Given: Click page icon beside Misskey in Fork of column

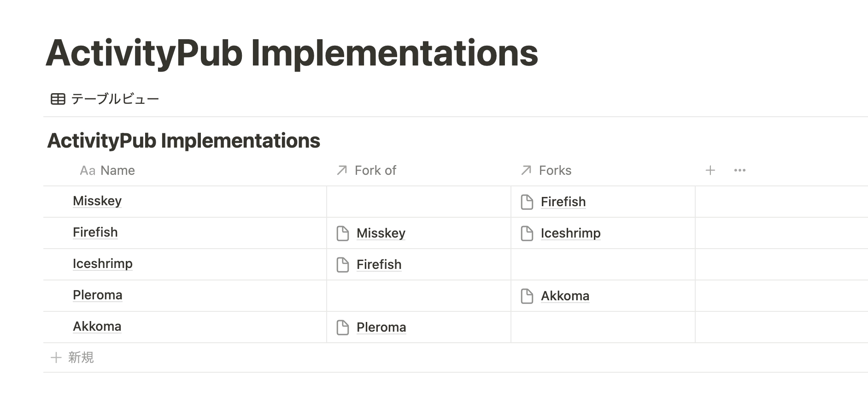Looking at the screenshot, I should 342,233.
